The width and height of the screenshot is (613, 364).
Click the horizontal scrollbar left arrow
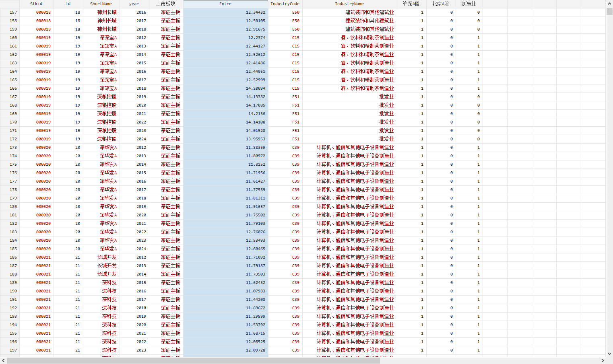tap(3, 361)
